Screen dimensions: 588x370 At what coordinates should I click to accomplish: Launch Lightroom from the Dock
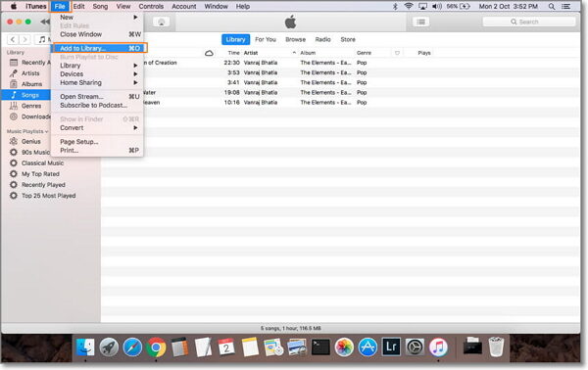[391, 347]
